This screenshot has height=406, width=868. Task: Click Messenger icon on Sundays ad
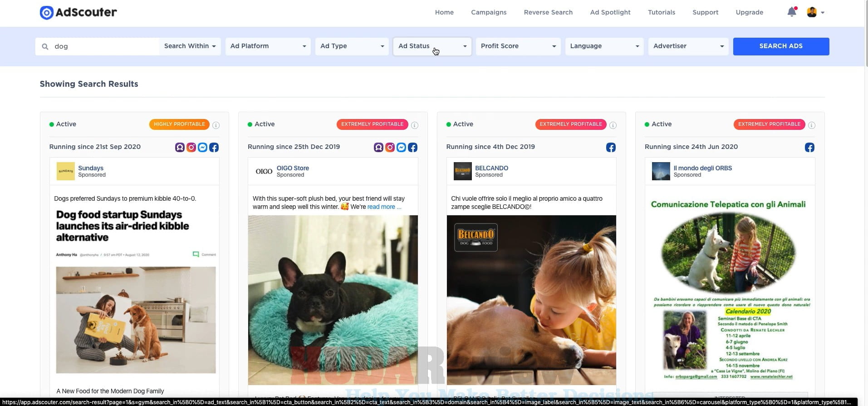point(203,147)
